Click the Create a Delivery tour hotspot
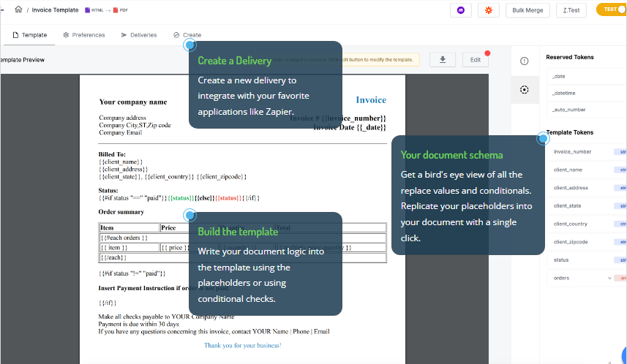The image size is (627, 364). [190, 45]
